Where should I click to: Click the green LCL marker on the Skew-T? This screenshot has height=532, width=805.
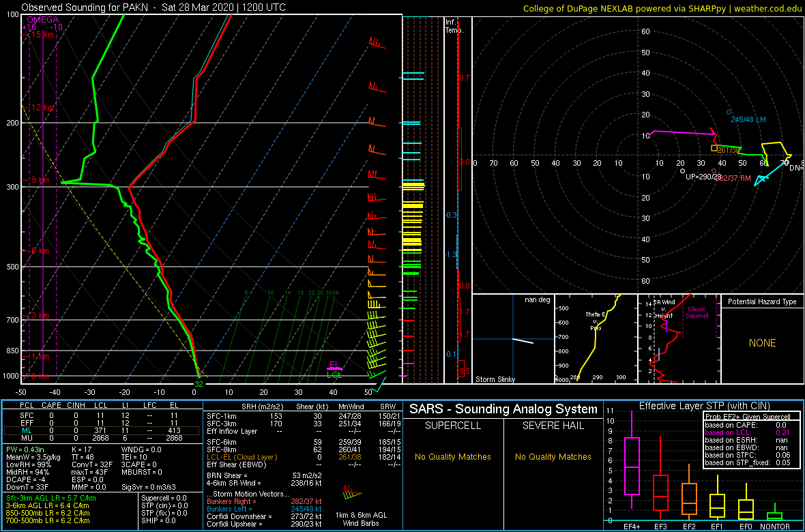(x=334, y=375)
